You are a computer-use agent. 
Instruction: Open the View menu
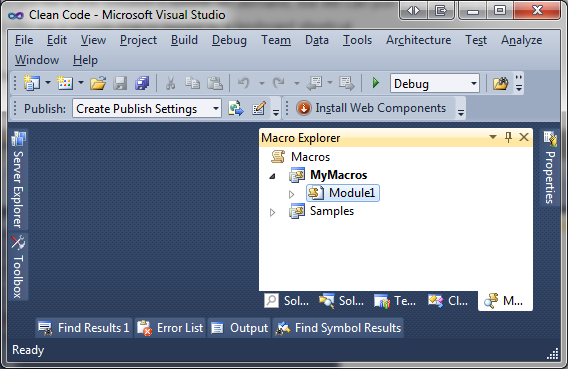pyautogui.click(x=93, y=40)
